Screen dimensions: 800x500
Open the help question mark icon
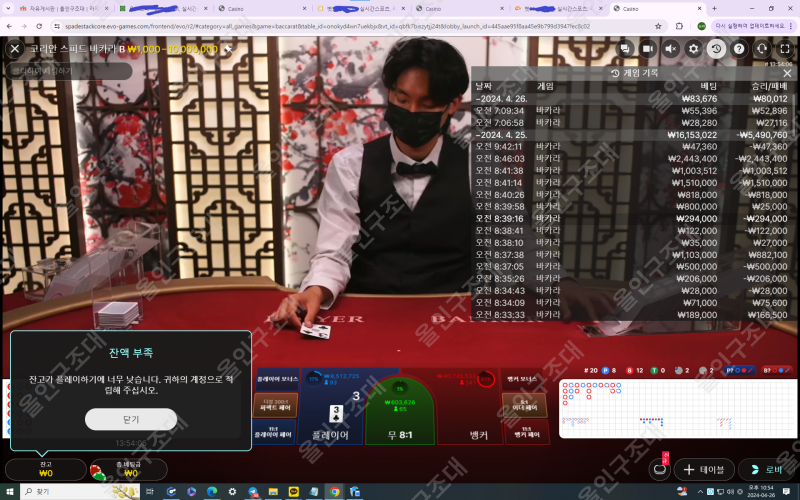click(x=739, y=48)
